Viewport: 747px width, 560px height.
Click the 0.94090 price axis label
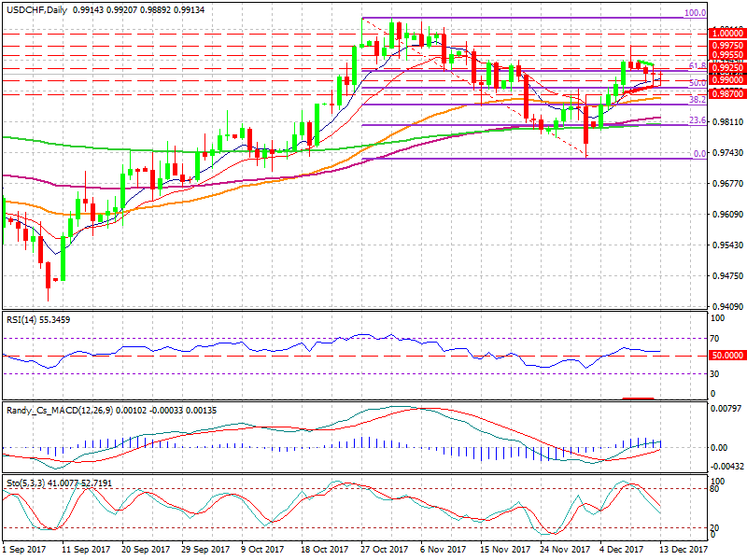coord(726,306)
